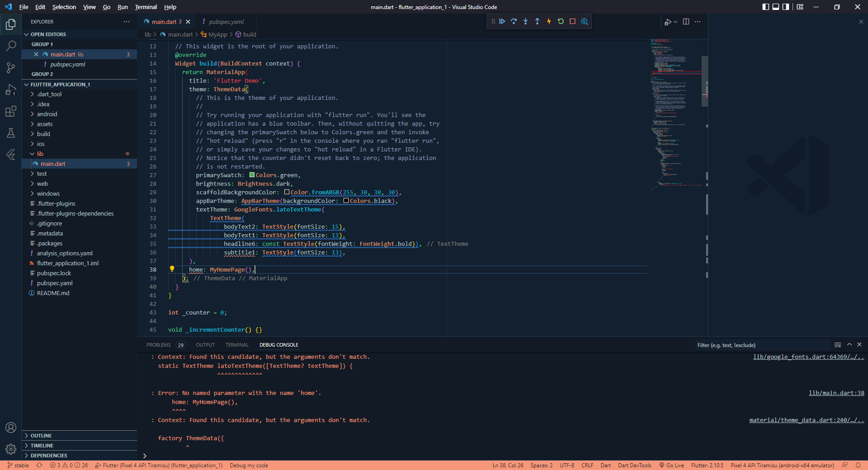
Task: Maximize the panel size chevron
Action: tap(849, 345)
